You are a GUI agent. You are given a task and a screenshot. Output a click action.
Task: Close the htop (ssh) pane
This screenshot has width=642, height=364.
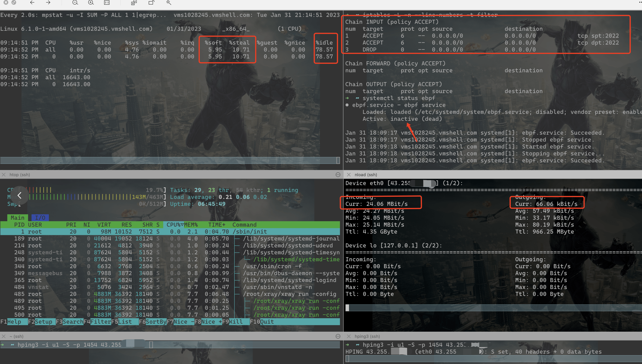pyautogui.click(x=4, y=175)
